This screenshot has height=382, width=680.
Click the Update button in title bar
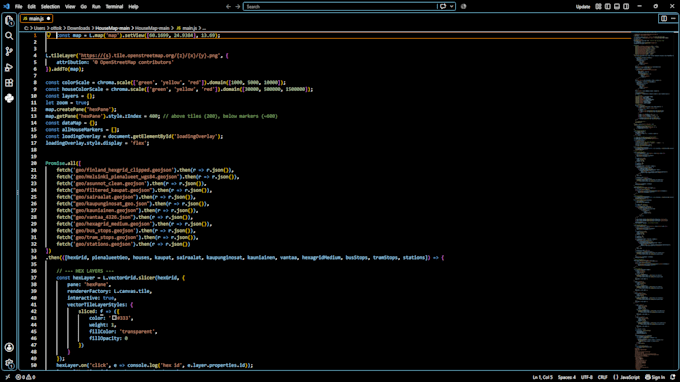pyautogui.click(x=583, y=7)
